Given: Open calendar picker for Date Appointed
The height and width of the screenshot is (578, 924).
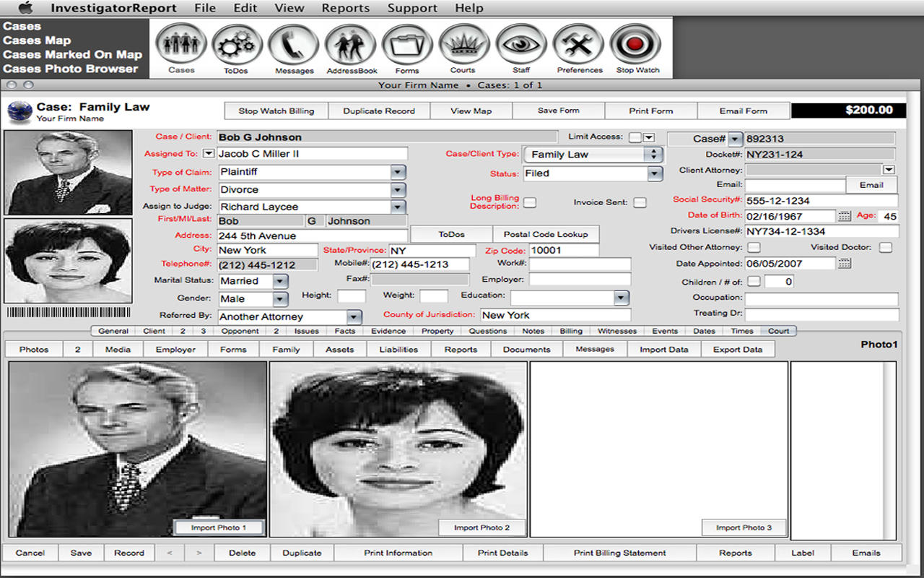Looking at the screenshot, I should (x=845, y=264).
